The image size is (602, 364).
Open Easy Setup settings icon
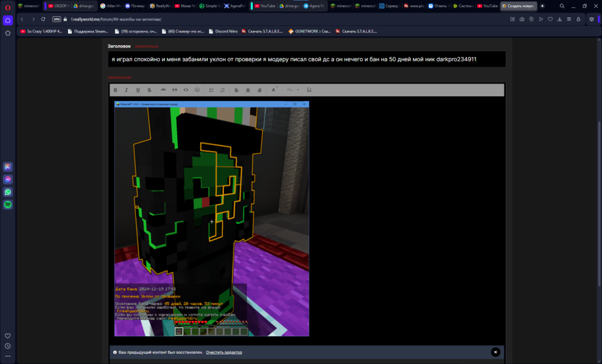click(x=569, y=19)
